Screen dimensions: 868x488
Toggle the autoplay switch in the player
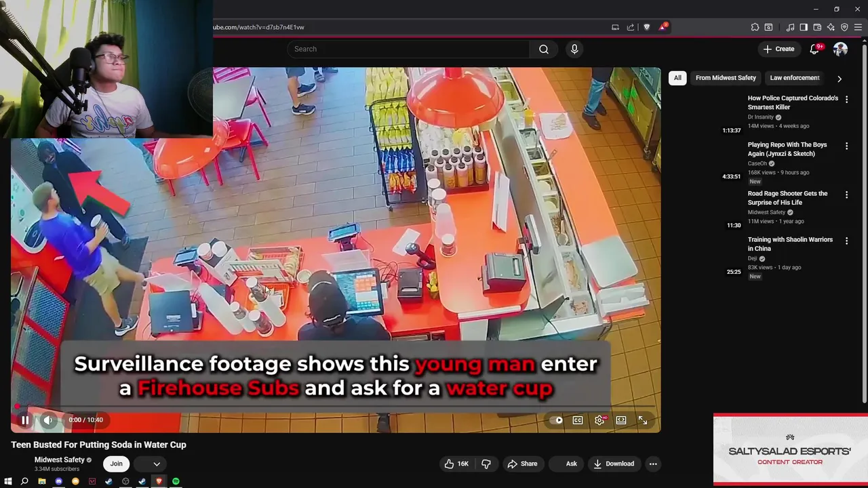click(x=557, y=420)
